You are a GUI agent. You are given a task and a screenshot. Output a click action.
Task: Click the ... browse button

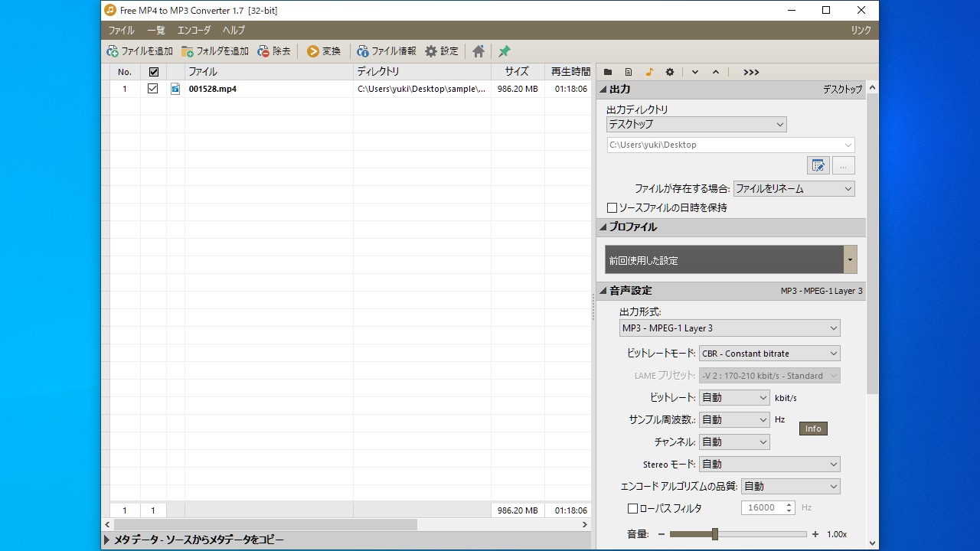(x=843, y=165)
